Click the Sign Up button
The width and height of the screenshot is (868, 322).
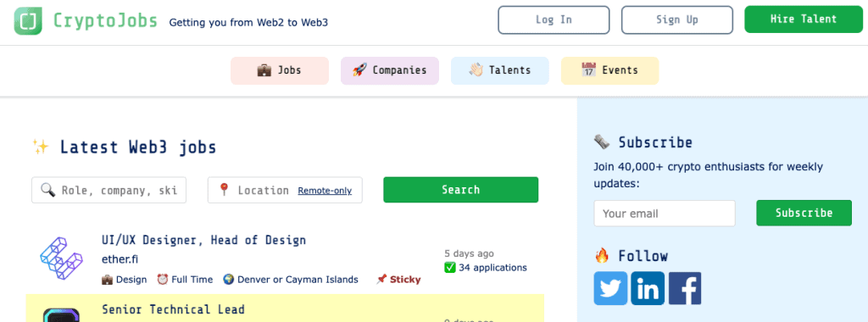677,20
